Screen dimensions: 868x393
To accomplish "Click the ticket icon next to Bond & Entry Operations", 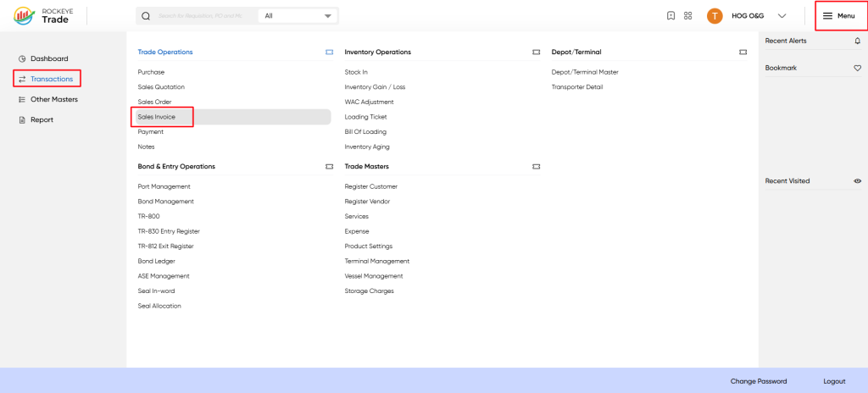I will coord(330,167).
